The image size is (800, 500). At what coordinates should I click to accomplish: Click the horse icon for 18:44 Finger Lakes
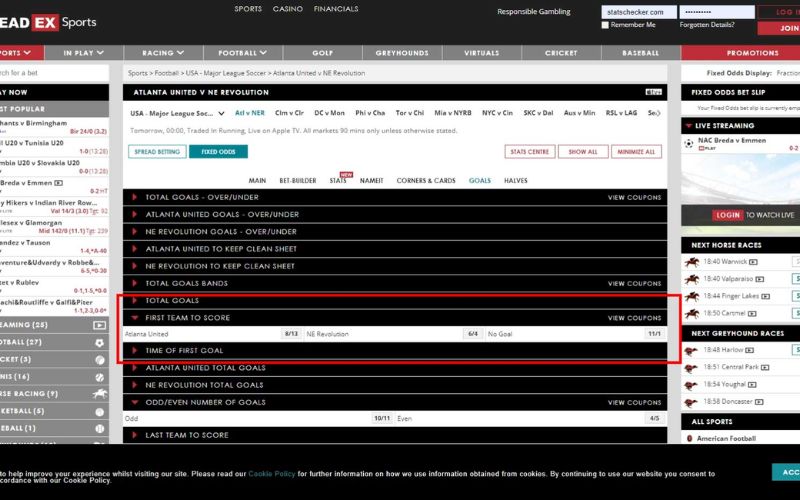click(692, 296)
